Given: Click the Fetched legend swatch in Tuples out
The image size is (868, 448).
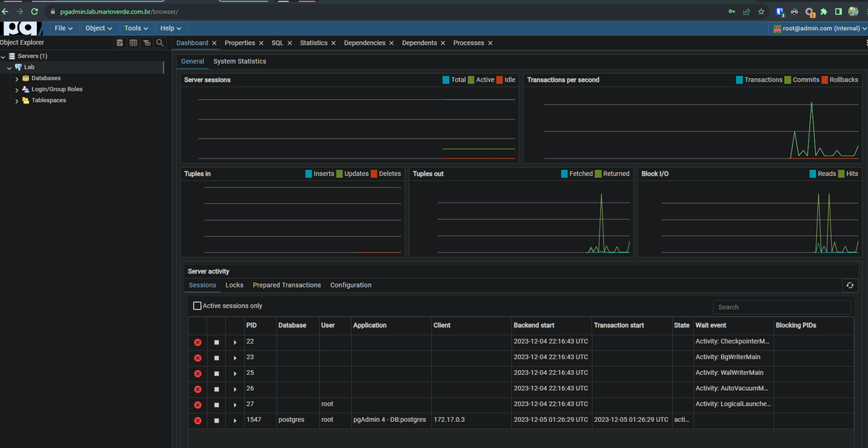Looking at the screenshot, I should click(x=564, y=174).
